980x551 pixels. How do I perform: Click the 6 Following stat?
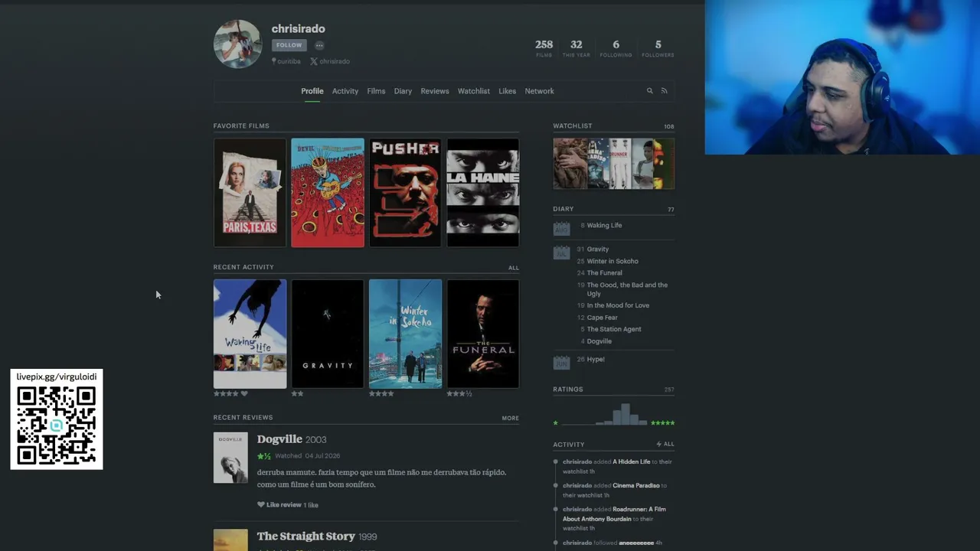(x=616, y=48)
